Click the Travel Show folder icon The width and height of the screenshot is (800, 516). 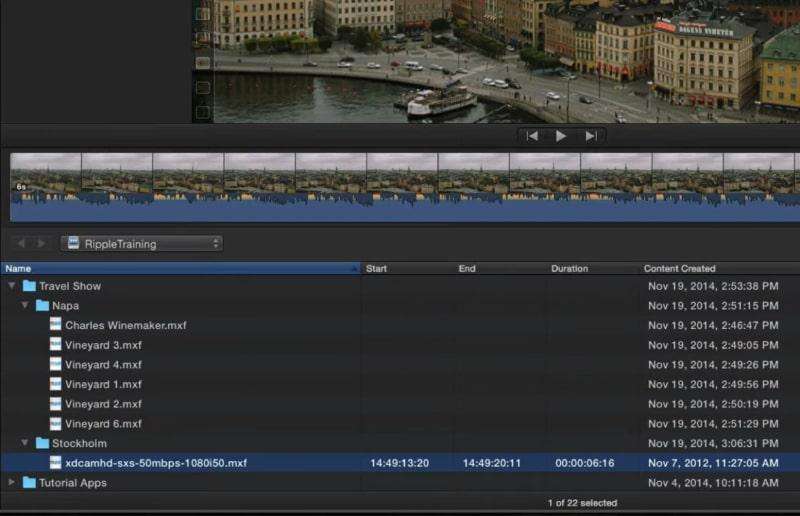pos(29,286)
